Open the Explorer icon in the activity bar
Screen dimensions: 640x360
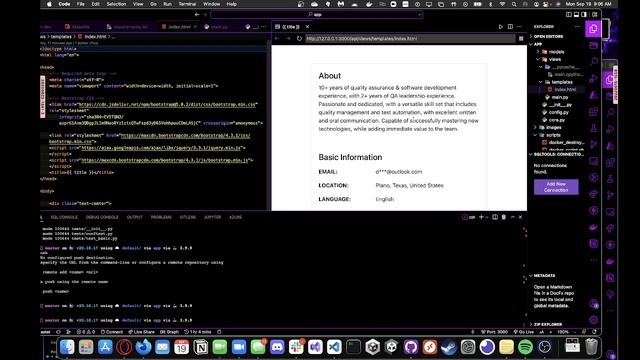(593, 29)
